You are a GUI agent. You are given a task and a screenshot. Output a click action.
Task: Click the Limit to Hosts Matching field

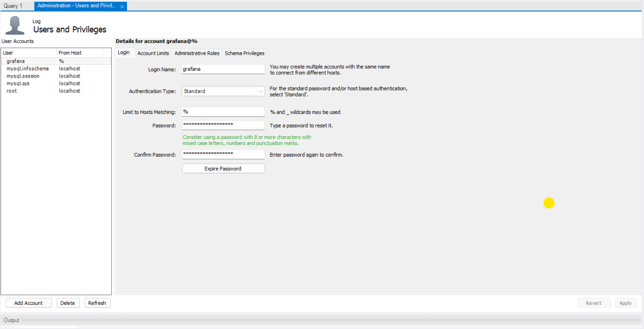[223, 112]
